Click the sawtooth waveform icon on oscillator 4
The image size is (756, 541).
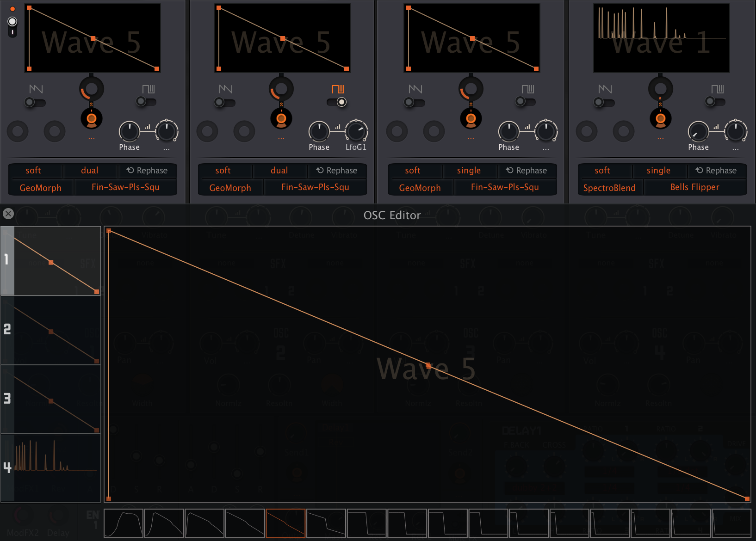coord(605,89)
